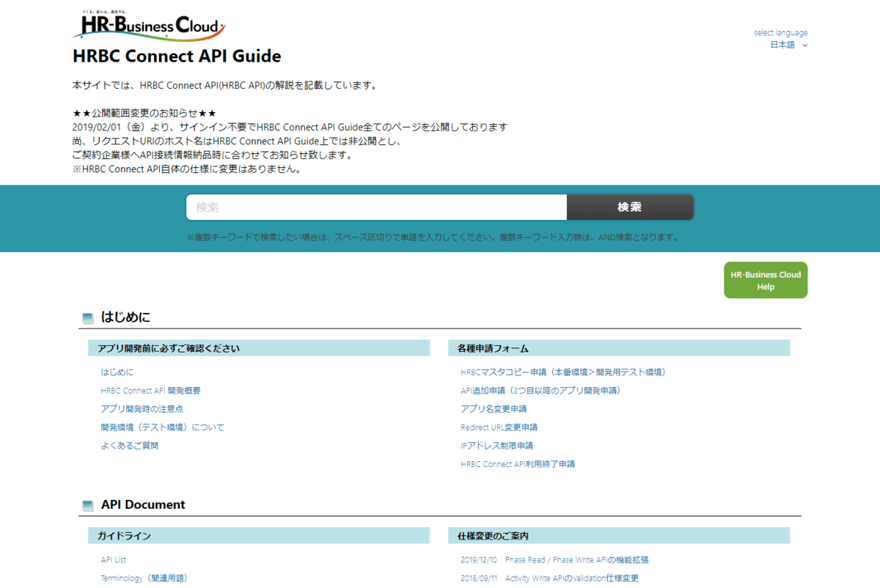Click the HR-Business Cloud logo
Image resolution: width=880 pixels, height=588 pixels.
pos(149,26)
